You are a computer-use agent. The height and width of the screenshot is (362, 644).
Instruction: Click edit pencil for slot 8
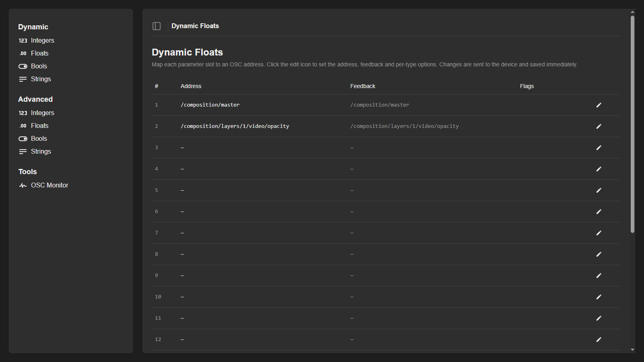point(599,254)
